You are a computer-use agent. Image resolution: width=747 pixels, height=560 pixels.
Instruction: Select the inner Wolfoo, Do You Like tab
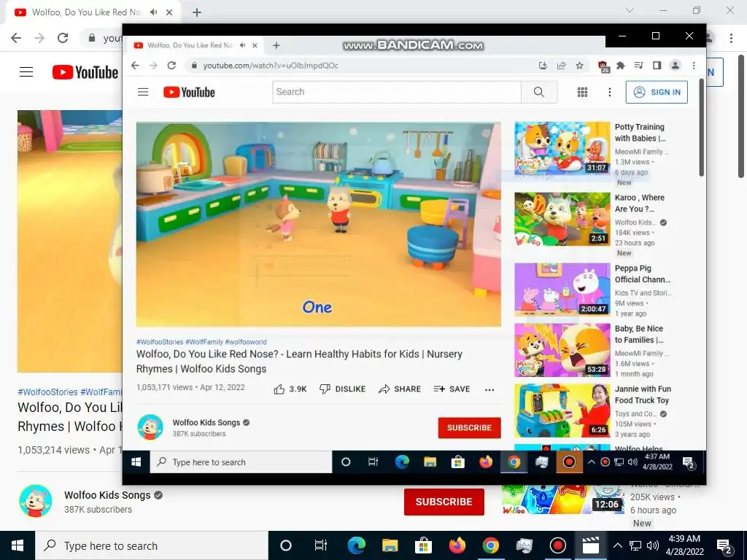click(x=190, y=45)
